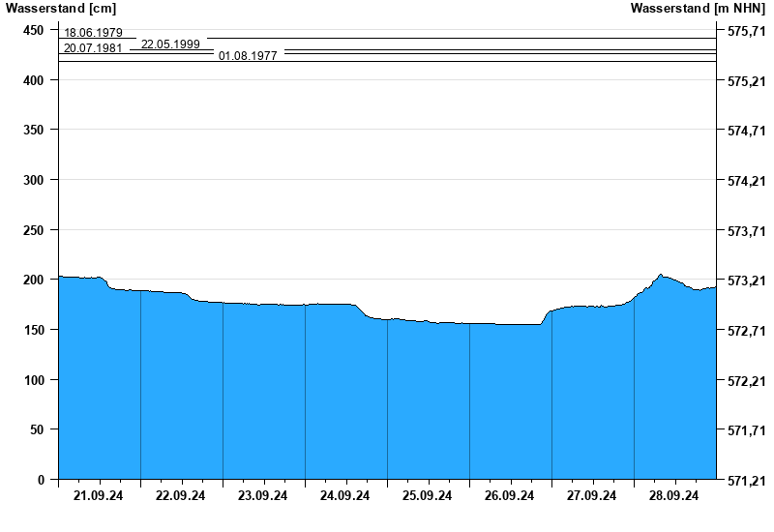Choose the 26.09.24 date label
Image resolution: width=774 pixels, height=532 pixels.
[x=510, y=496]
